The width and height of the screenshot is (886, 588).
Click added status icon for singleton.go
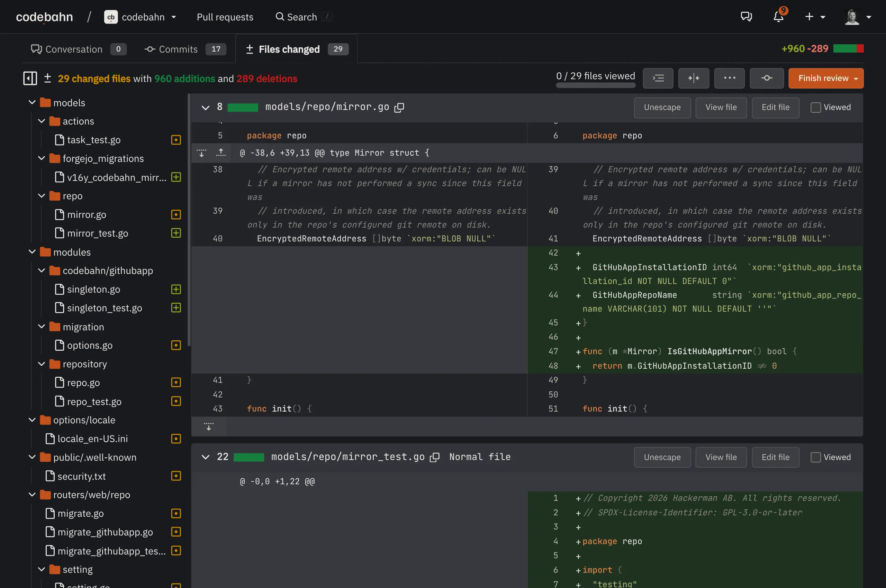(176, 289)
